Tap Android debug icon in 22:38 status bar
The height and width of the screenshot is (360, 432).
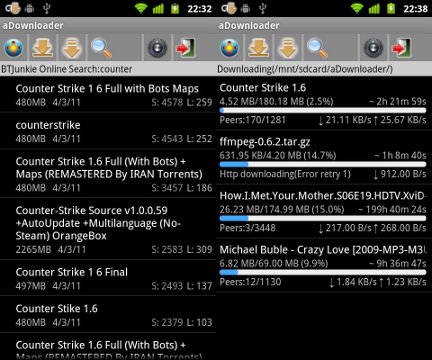click(246, 8)
